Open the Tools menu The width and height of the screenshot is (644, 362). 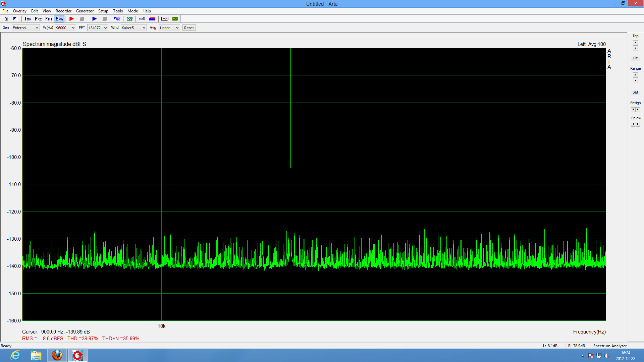118,11
